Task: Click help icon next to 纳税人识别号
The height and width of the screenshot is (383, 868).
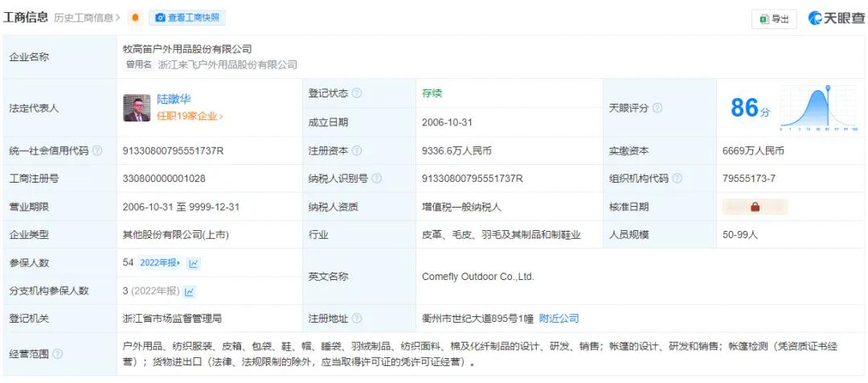Action: coord(376,179)
